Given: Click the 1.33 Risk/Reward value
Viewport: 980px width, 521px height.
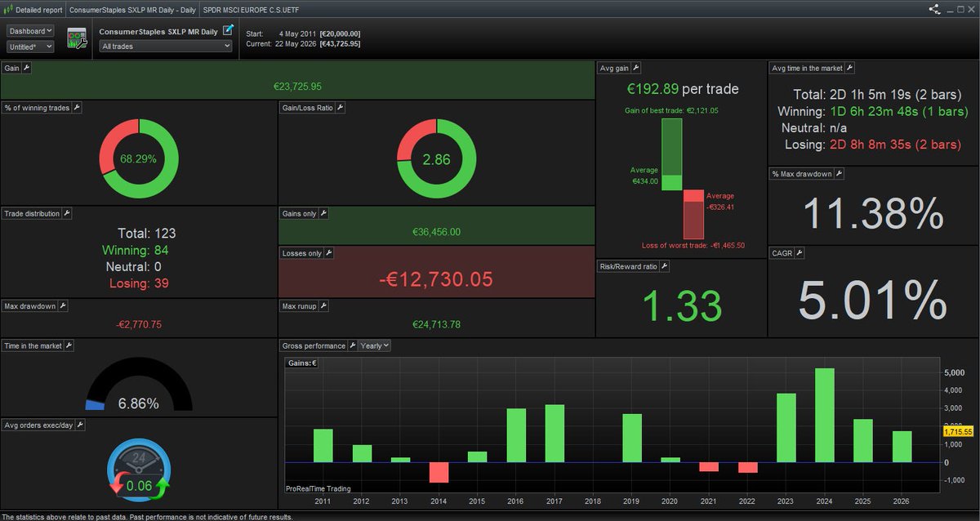Looking at the screenshot, I should click(x=682, y=305).
